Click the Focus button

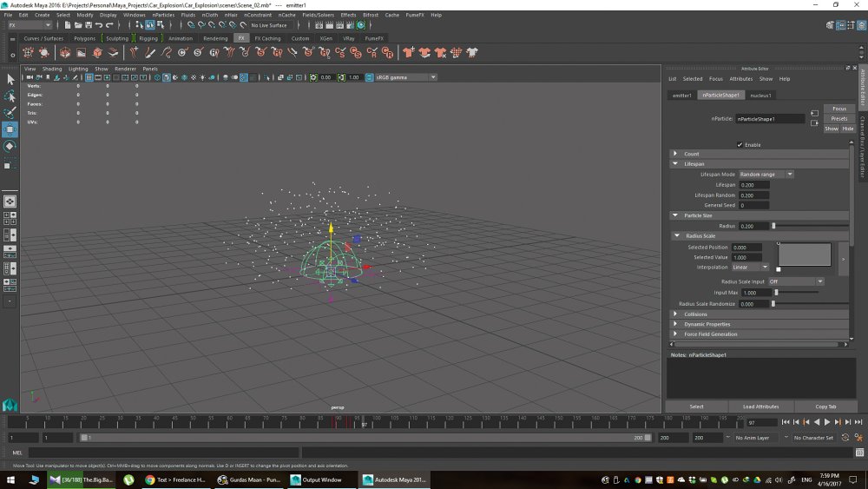(839, 109)
